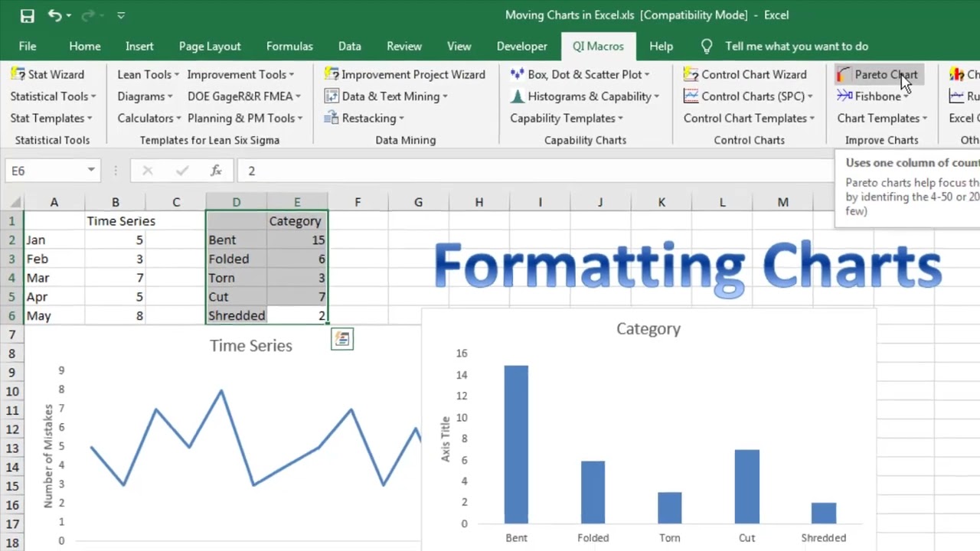Click the Tell me what you want to do box
980x551 pixels.
[796, 46]
